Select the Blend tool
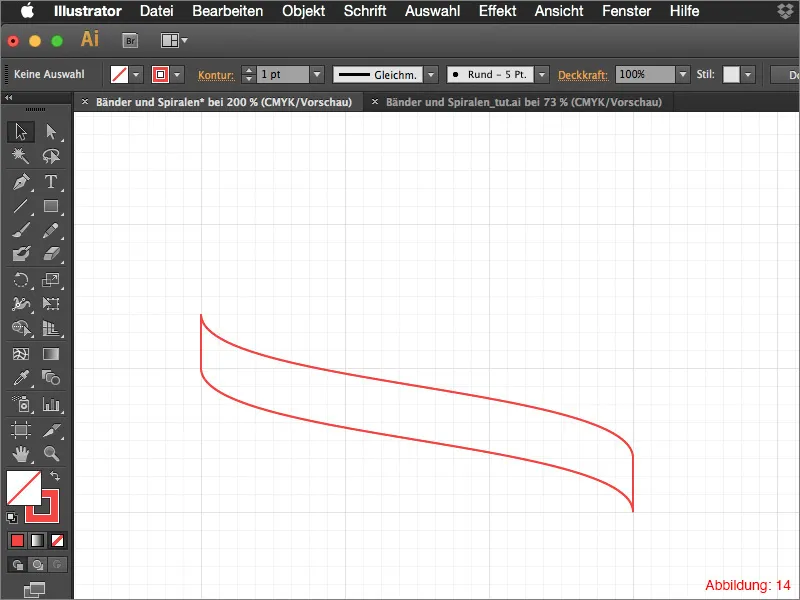The height and width of the screenshot is (600, 800). click(x=51, y=378)
